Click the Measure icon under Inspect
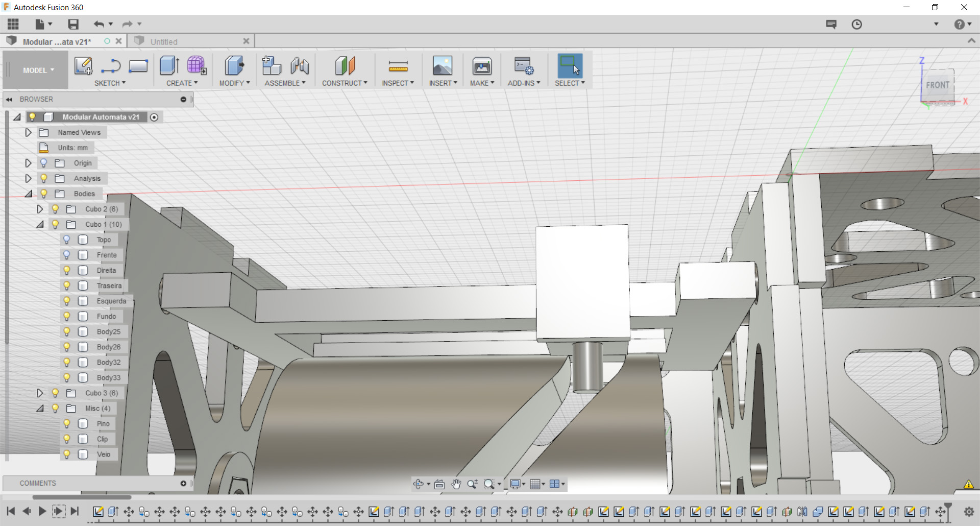This screenshot has width=980, height=526. (x=398, y=66)
